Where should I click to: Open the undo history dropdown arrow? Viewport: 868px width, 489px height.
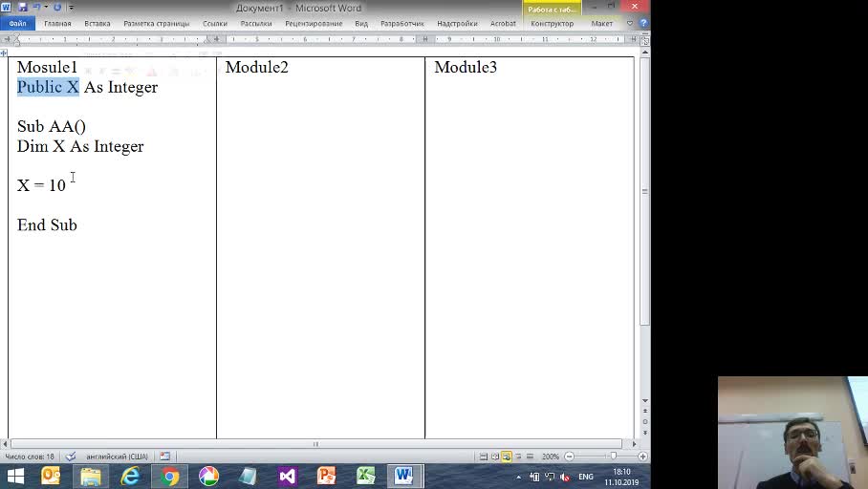click(46, 8)
